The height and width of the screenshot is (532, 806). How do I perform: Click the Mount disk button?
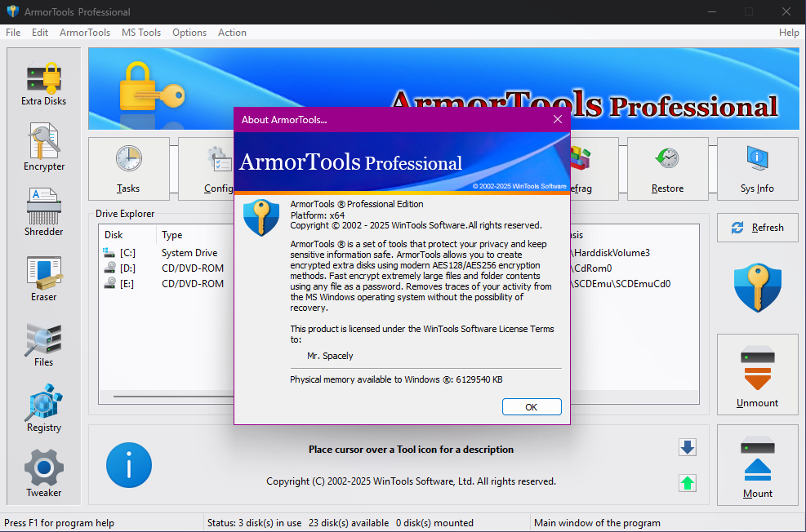(x=758, y=465)
